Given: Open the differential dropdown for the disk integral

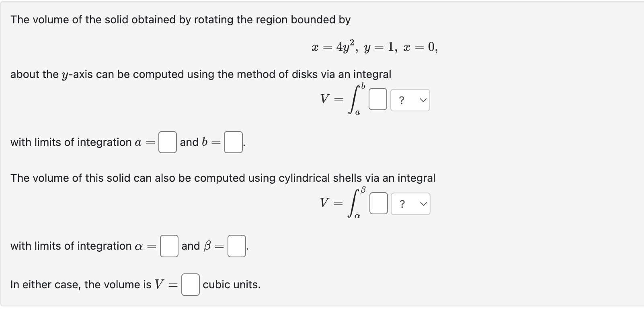Looking at the screenshot, I should point(410,100).
